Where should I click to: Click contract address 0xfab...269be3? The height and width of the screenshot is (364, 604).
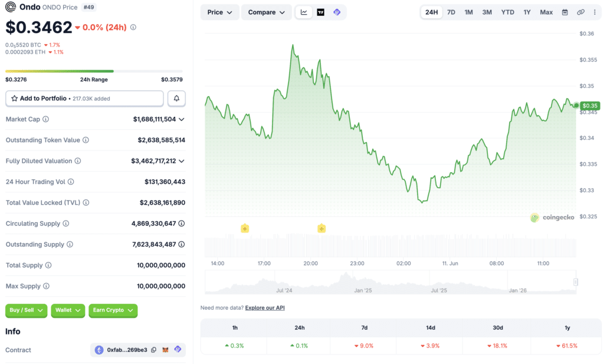127,350
